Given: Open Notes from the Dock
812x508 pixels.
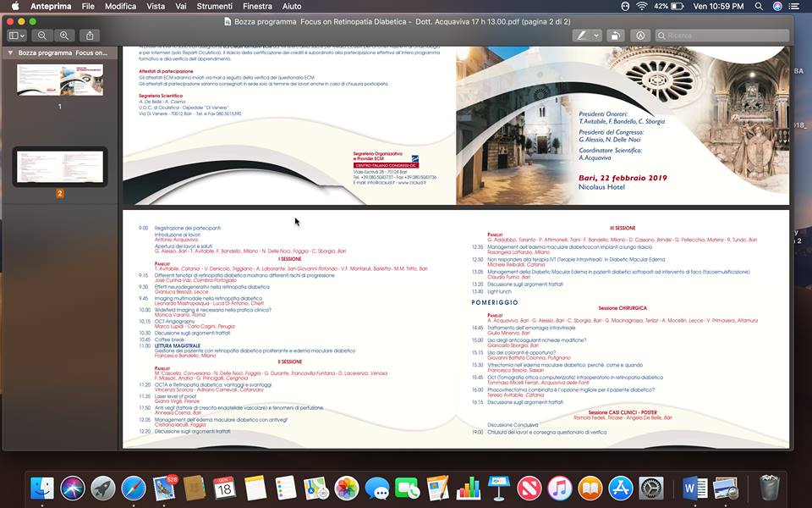Looking at the screenshot, I should point(255,488).
